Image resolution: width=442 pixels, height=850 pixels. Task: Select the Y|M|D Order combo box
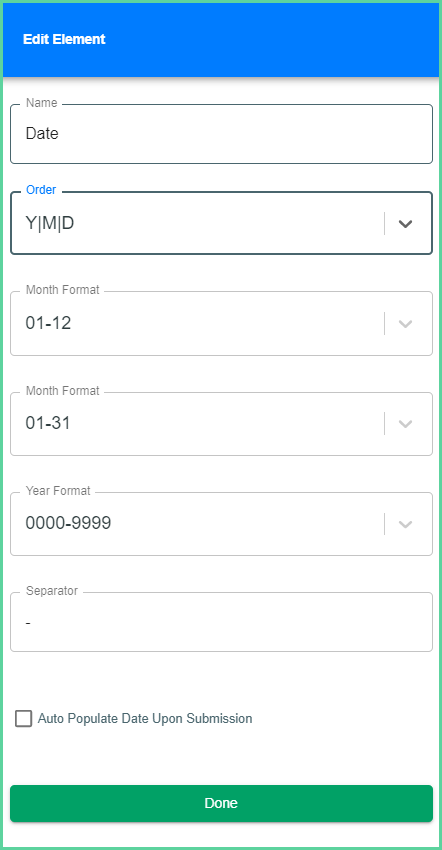(221, 223)
